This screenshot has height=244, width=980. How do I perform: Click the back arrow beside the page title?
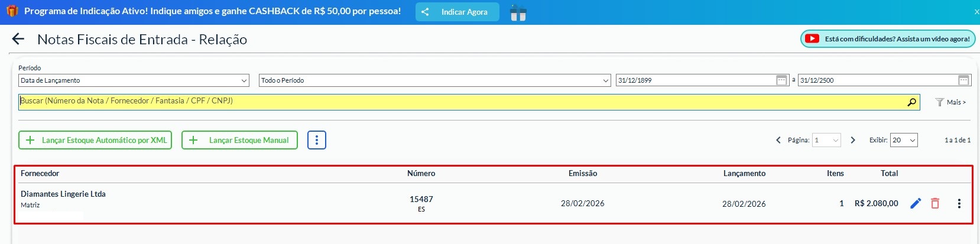[18, 40]
